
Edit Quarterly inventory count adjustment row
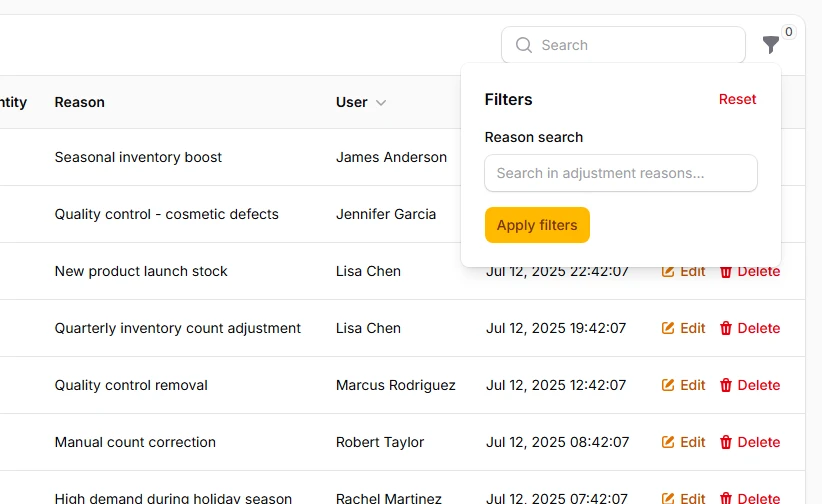click(684, 328)
